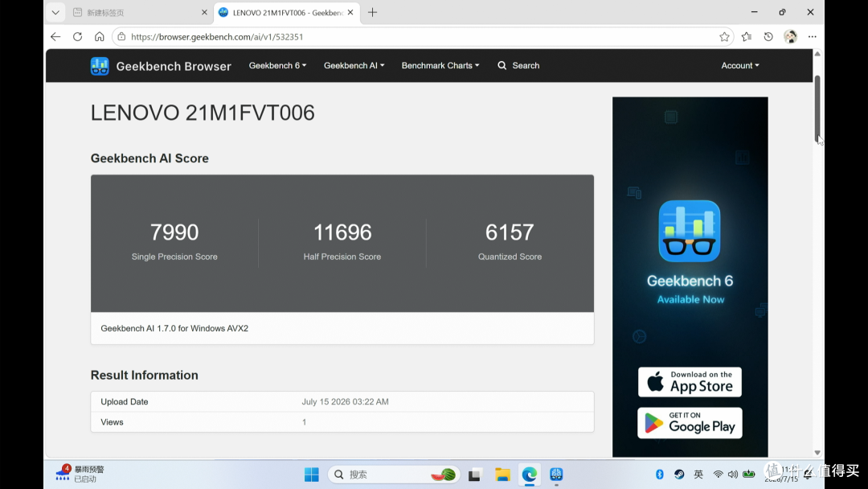Open Wi-Fi network tray icon
The width and height of the screenshot is (868, 489).
(x=718, y=474)
